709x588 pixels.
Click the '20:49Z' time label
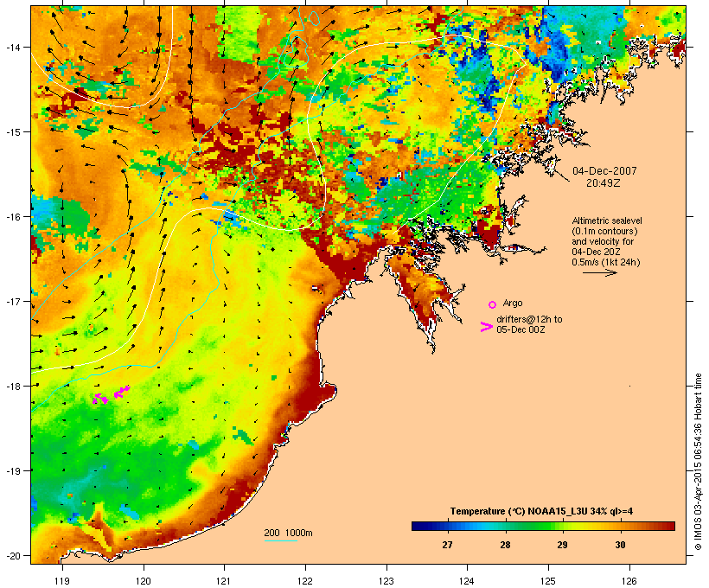coord(604,183)
